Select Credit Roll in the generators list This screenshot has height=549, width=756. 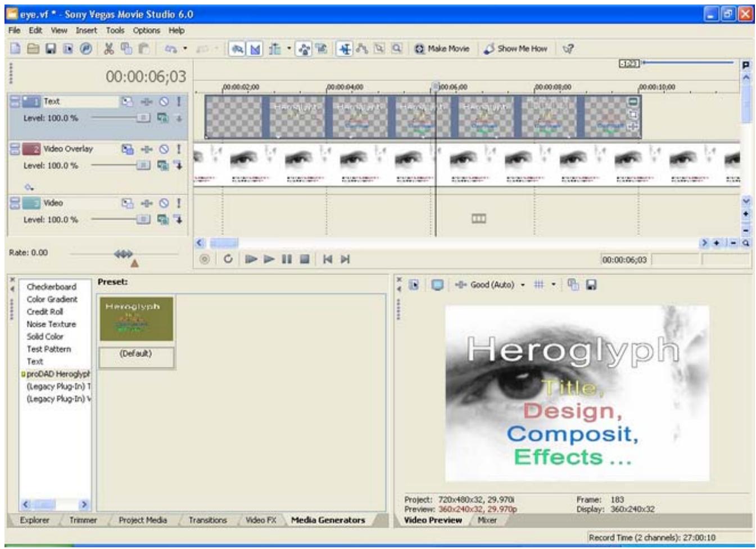(x=45, y=312)
